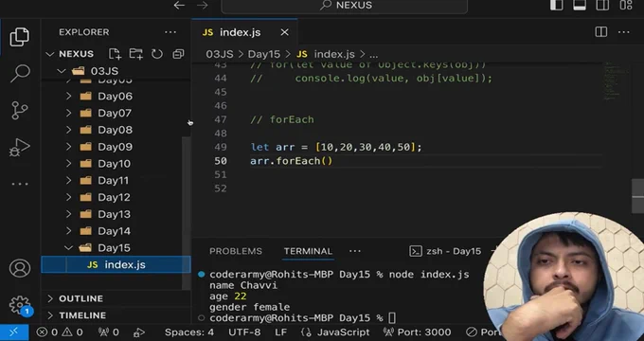
Task: Open the ports forwarded status item
Action: click(109, 332)
